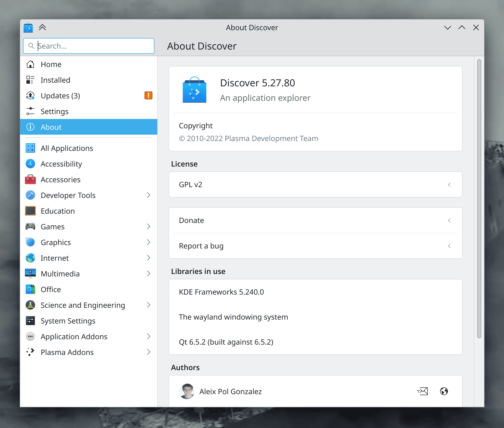Click the Office documents icon
Screen dimensions: 504x428
tap(30, 289)
